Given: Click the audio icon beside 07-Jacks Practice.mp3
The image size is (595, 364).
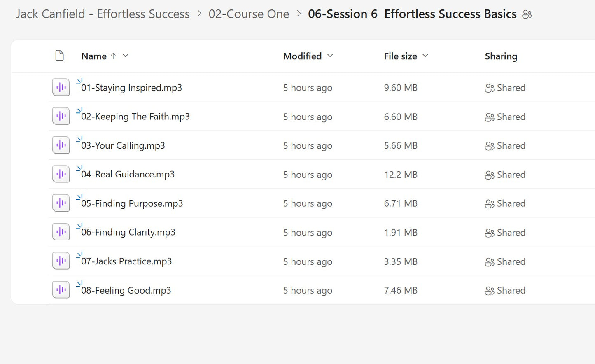Looking at the screenshot, I should click(x=61, y=261).
